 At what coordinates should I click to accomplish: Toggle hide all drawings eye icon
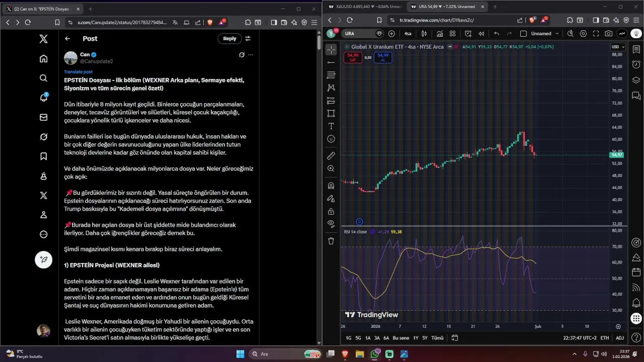pos(331,224)
